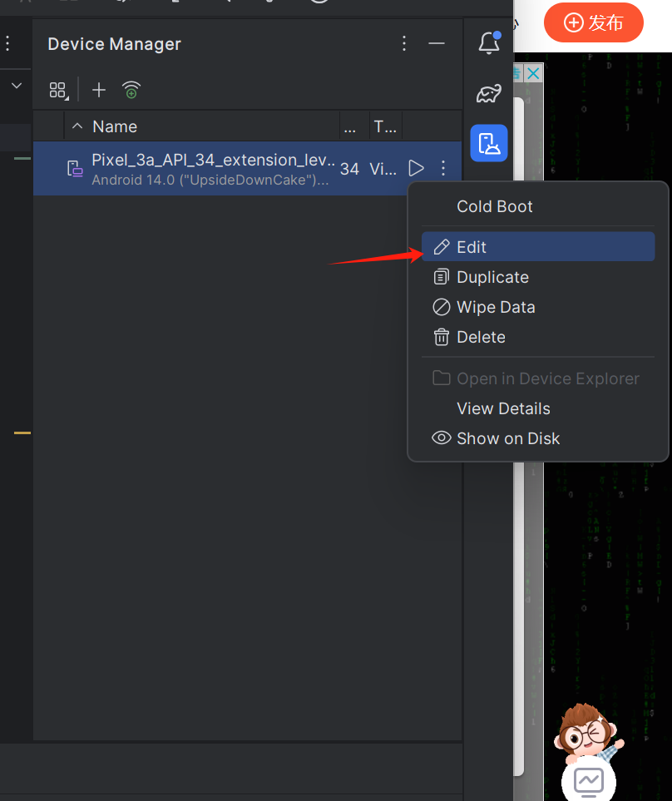
Task: Choose View Details from context menu
Action: point(538,408)
